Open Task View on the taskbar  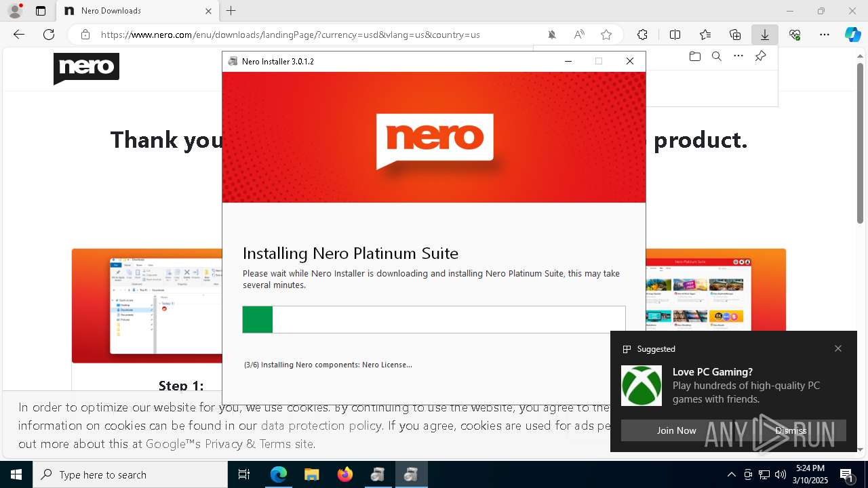[244, 474]
